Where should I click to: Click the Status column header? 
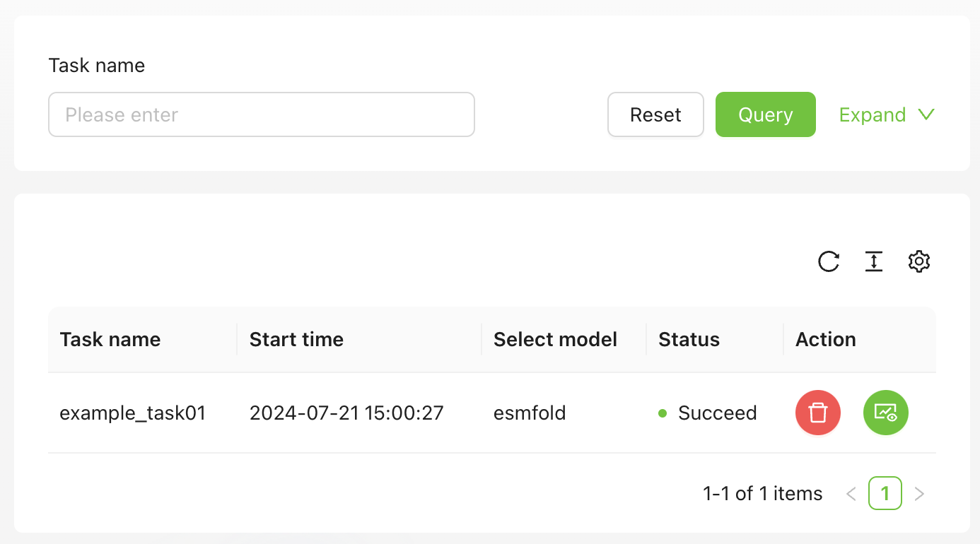point(689,339)
